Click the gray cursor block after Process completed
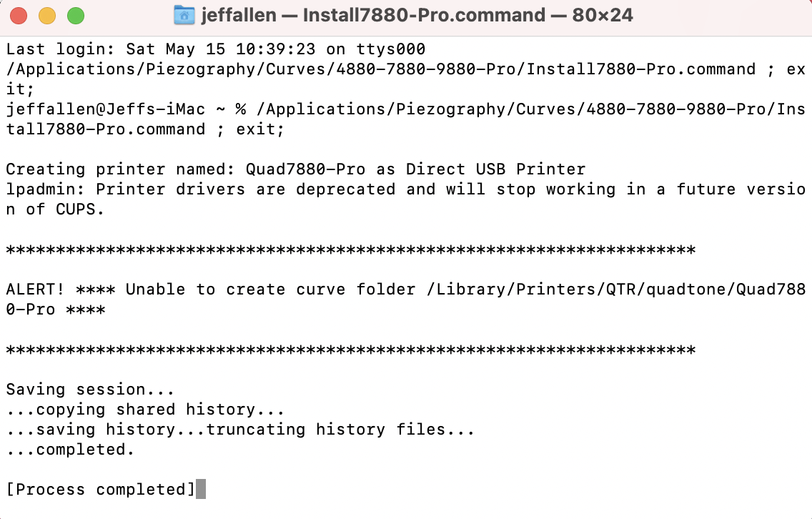This screenshot has height=519, width=812. coord(201,489)
